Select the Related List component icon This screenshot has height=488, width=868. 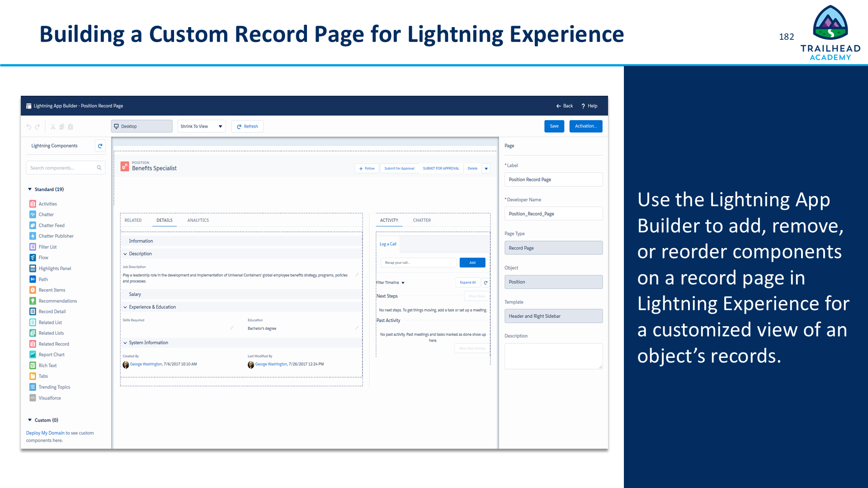[33, 322]
